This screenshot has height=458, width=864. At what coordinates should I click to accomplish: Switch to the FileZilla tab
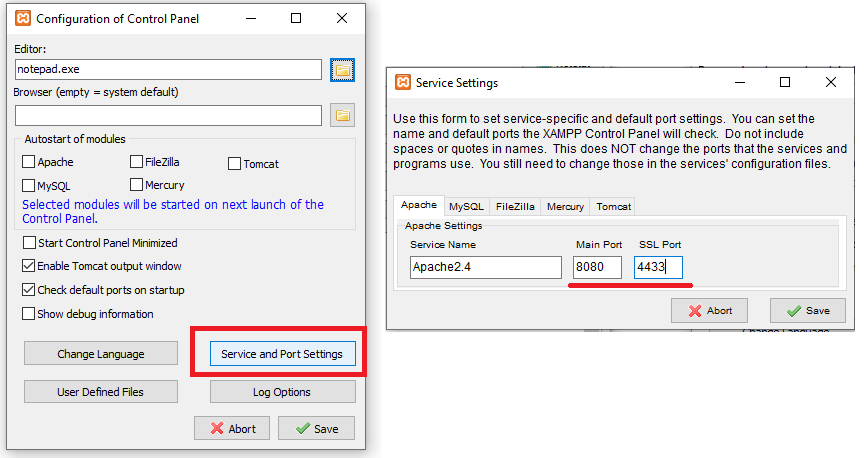coord(515,207)
